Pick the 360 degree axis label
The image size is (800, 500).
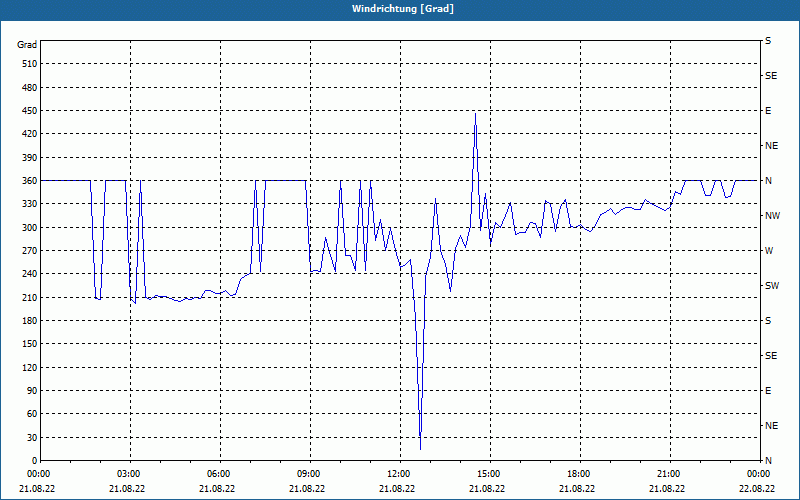30,181
